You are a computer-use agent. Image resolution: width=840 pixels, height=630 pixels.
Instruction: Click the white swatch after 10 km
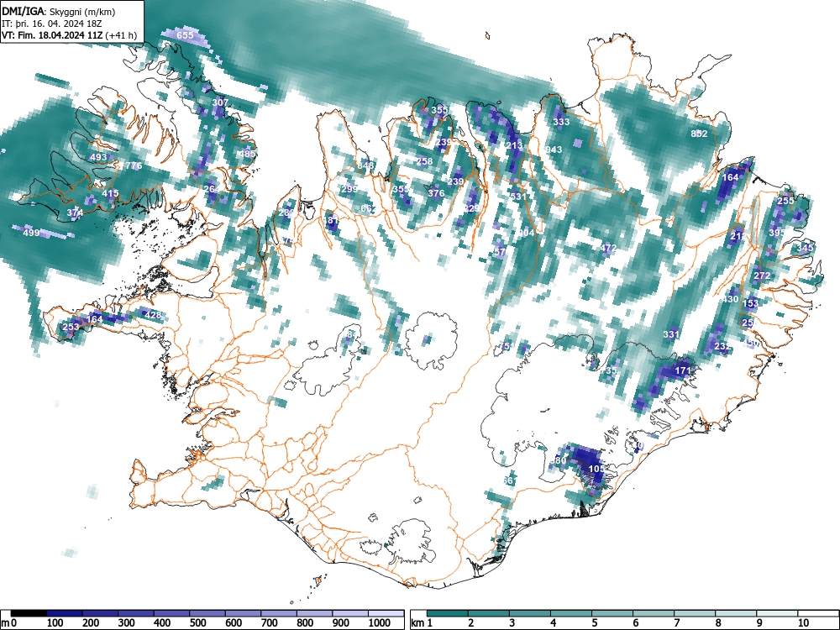coord(818,613)
